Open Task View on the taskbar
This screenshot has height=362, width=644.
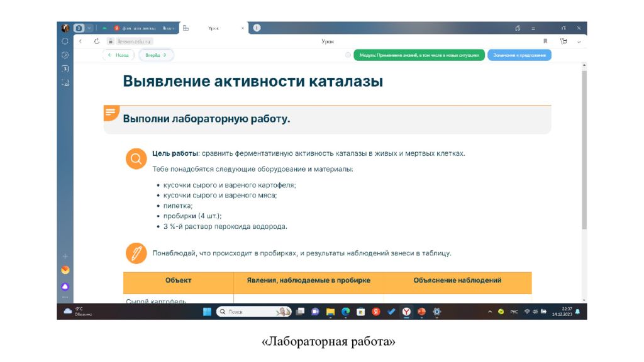(300, 312)
